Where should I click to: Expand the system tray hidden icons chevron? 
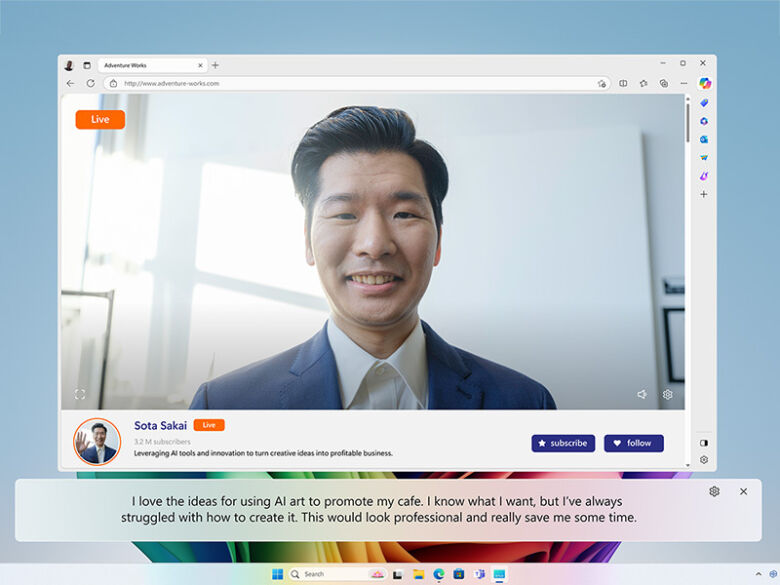coord(758,574)
